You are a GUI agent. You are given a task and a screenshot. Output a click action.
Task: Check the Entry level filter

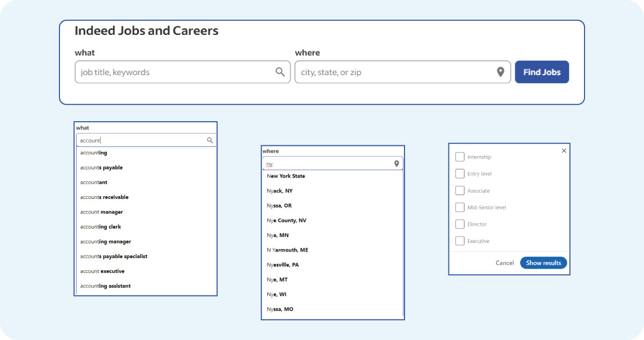tap(460, 173)
